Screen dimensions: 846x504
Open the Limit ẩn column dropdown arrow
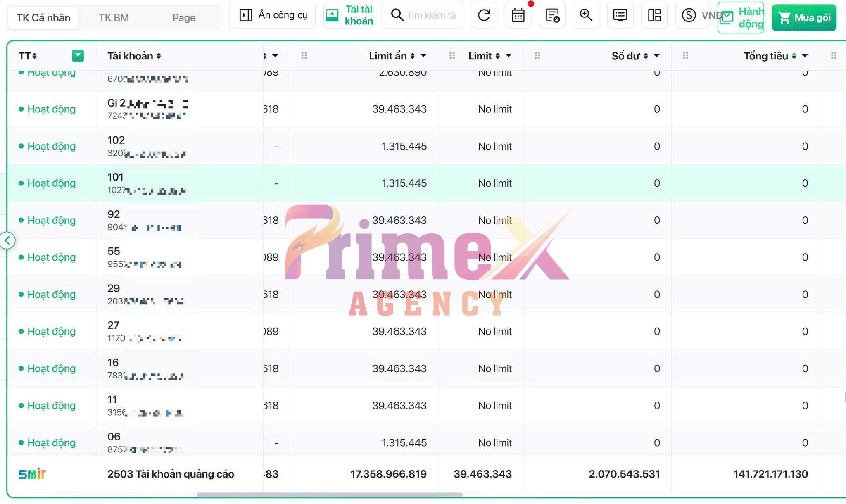click(x=423, y=56)
